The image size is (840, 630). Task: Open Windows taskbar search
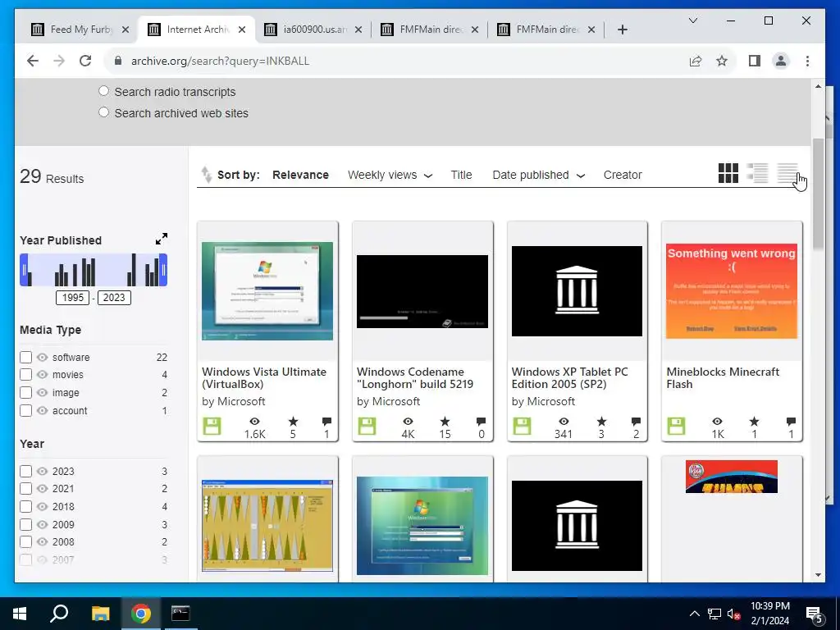(59, 614)
